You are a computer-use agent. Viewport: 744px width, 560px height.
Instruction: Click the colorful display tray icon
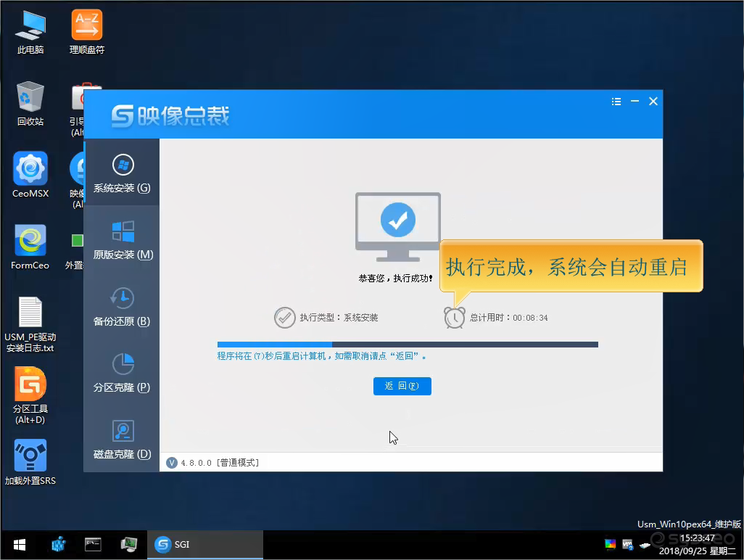tap(610, 544)
